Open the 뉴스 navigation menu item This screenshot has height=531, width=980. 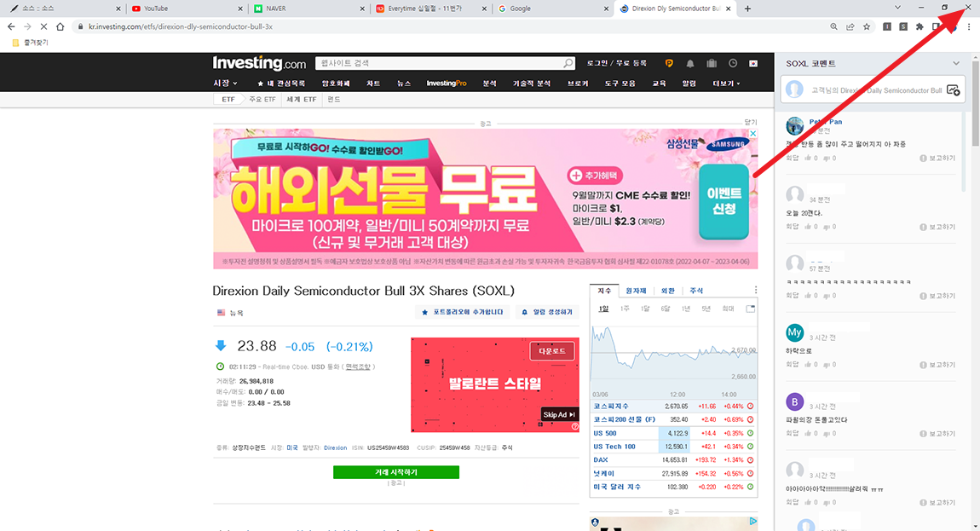pos(404,84)
